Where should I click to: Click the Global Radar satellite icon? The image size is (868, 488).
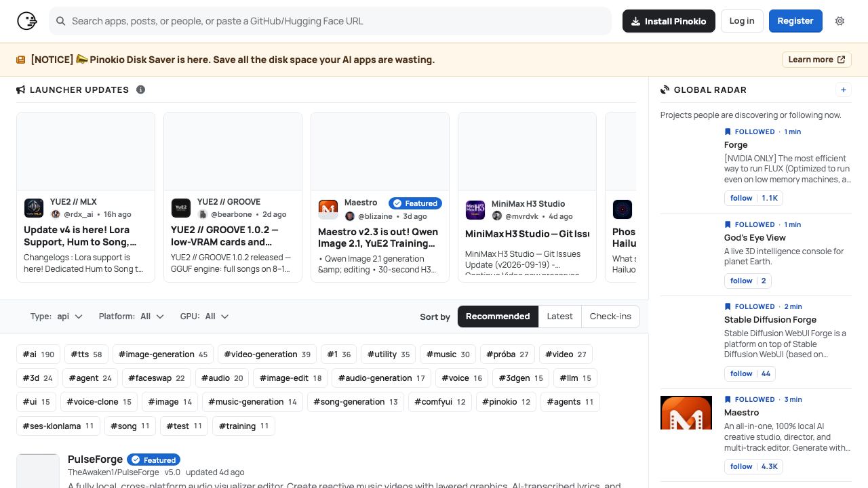pos(665,89)
